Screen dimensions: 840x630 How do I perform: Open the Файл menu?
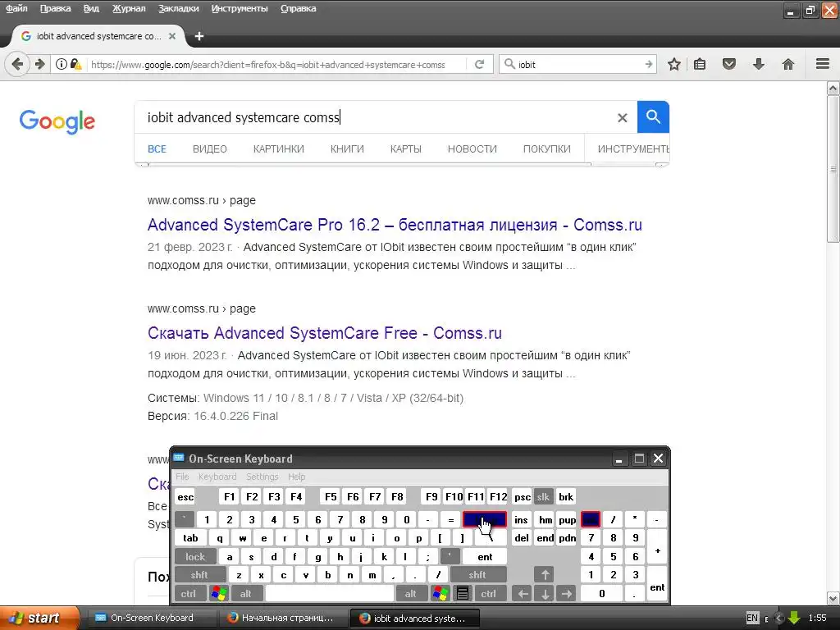coord(16,8)
